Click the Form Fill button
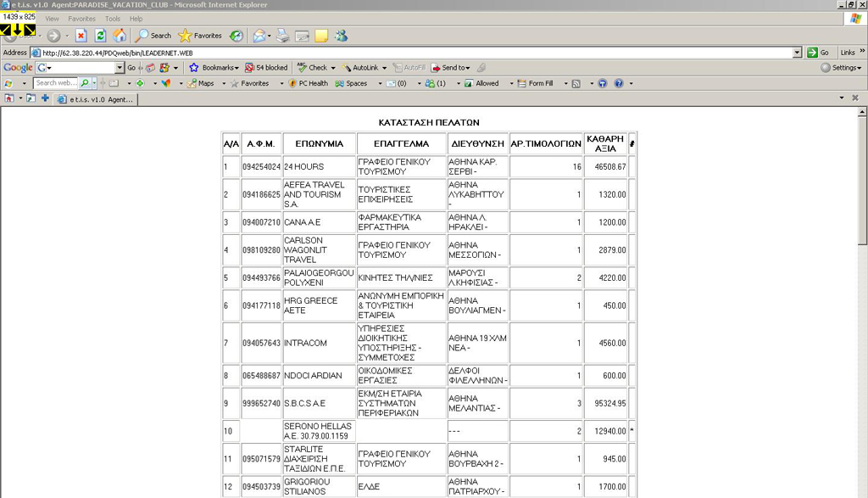Screen dimensions: 868x498 [536, 84]
